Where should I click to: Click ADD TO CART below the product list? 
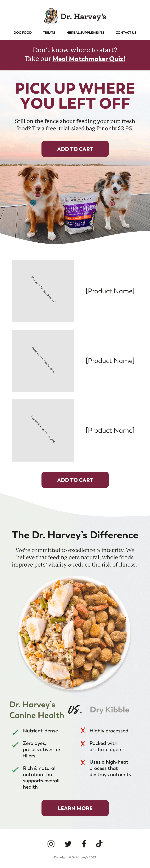point(75,480)
